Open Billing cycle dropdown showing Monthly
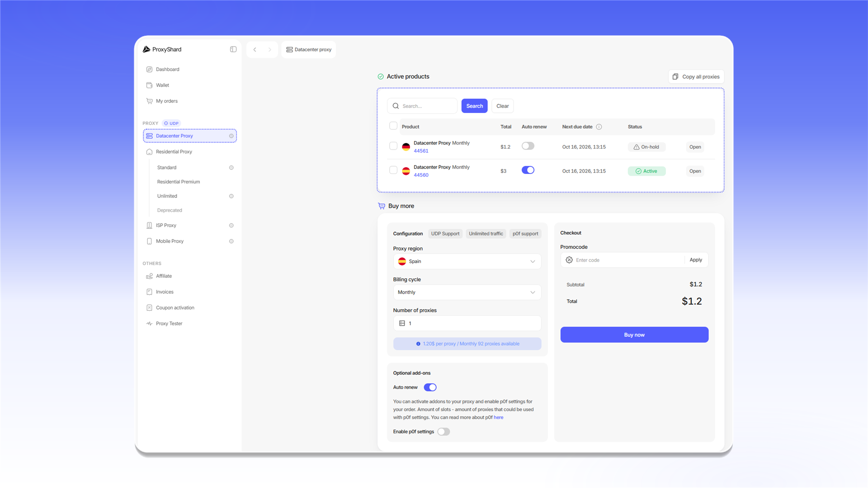The height and width of the screenshot is (488, 868). point(467,292)
